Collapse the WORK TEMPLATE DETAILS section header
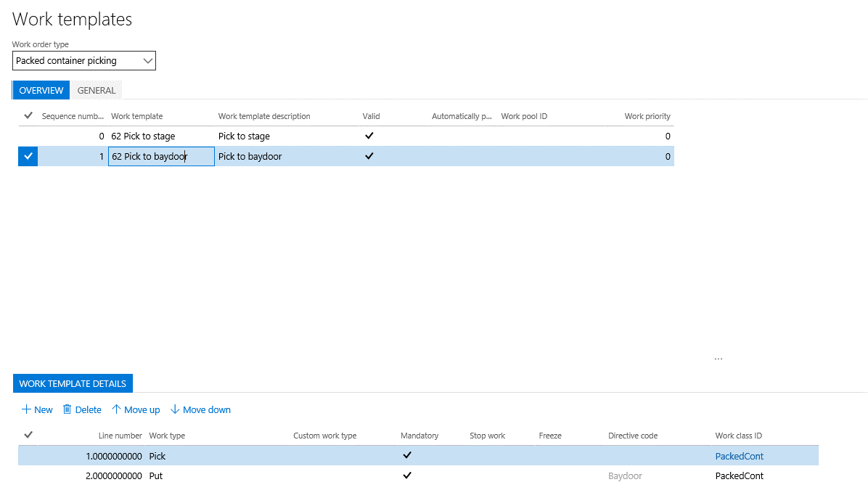Viewport: 868px width, 498px height. [73, 384]
